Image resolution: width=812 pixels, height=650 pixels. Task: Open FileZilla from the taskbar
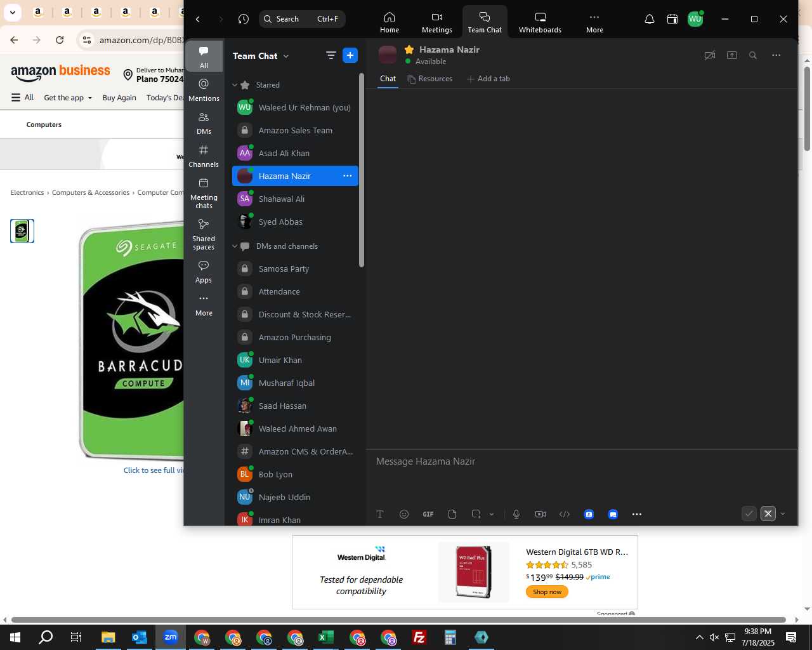pos(419,637)
